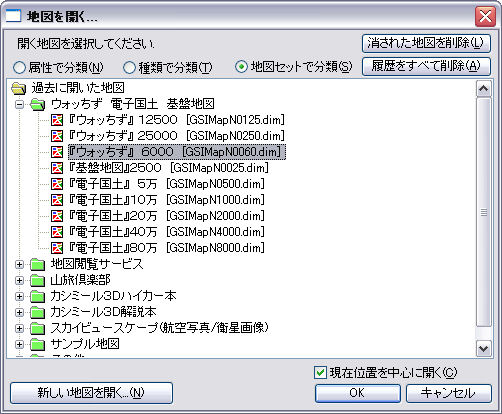Click the 過去に開いた地図 folder icon
The image size is (502, 414).
click(x=19, y=88)
